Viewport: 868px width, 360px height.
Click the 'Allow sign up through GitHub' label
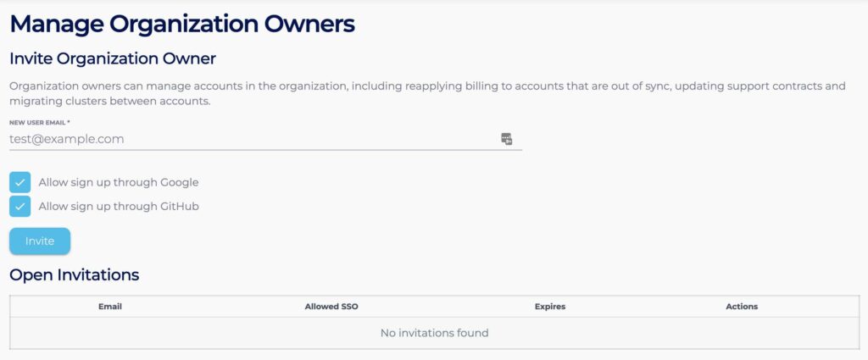click(x=118, y=207)
